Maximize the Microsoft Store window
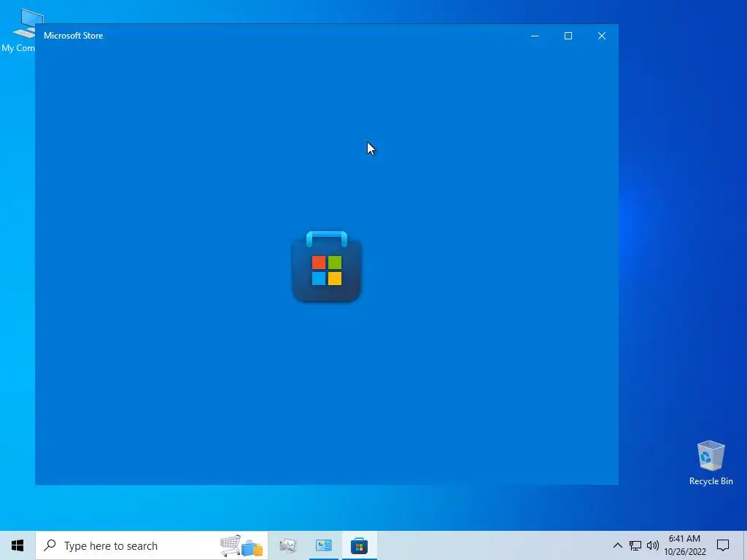The height and width of the screenshot is (560, 747). [x=568, y=36]
